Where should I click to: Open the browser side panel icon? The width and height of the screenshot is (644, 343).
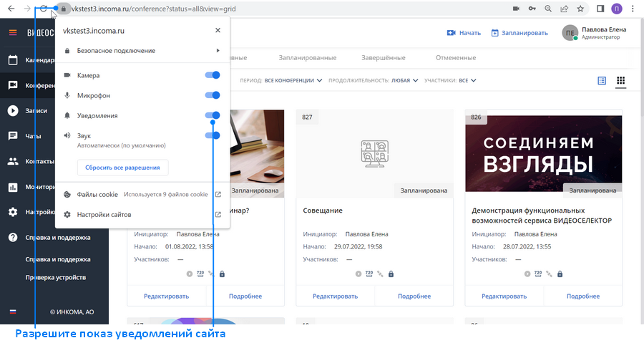click(600, 9)
